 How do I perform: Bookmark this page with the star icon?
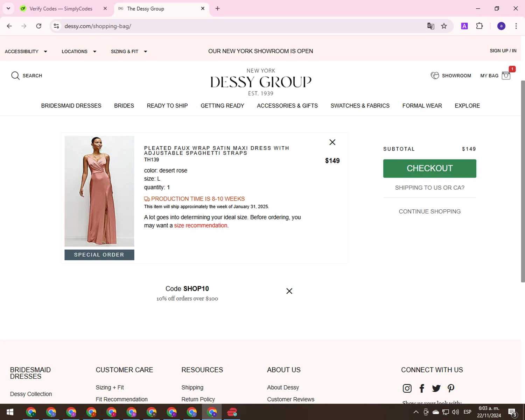(x=444, y=26)
